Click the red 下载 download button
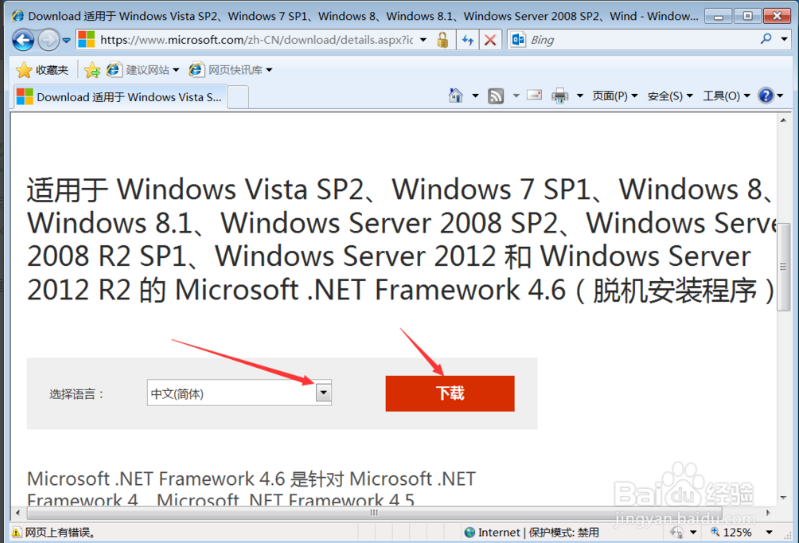The height and width of the screenshot is (543, 799). point(450,393)
